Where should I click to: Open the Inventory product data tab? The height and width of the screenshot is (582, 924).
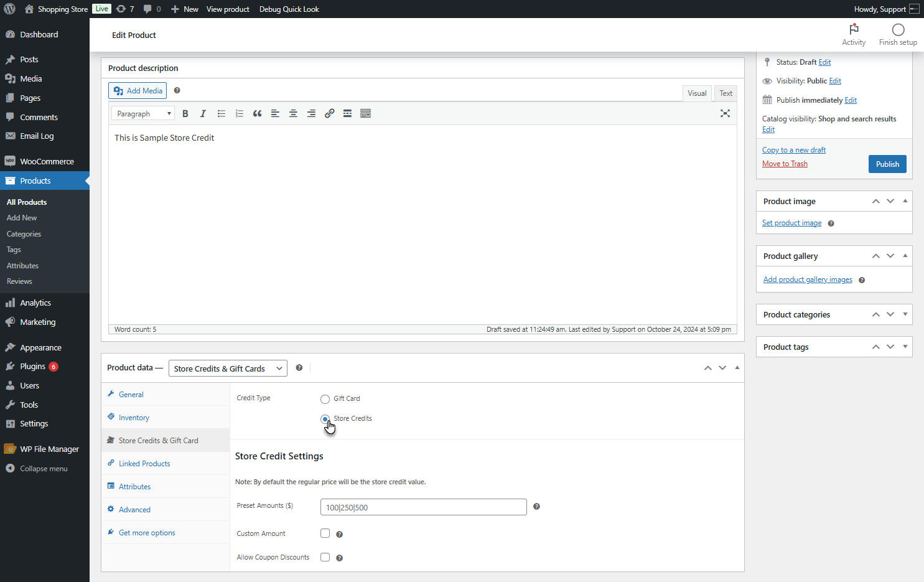166,418
